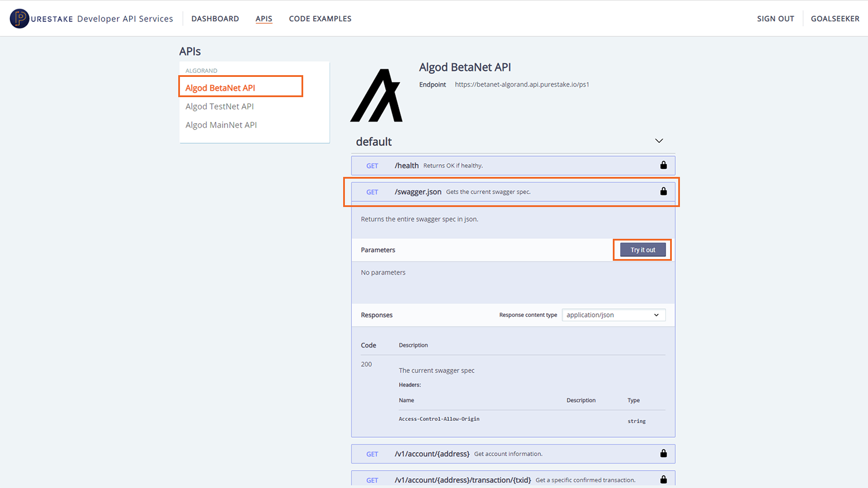This screenshot has height=488, width=868.
Task: Open the Response content type dropdown
Action: 613,315
